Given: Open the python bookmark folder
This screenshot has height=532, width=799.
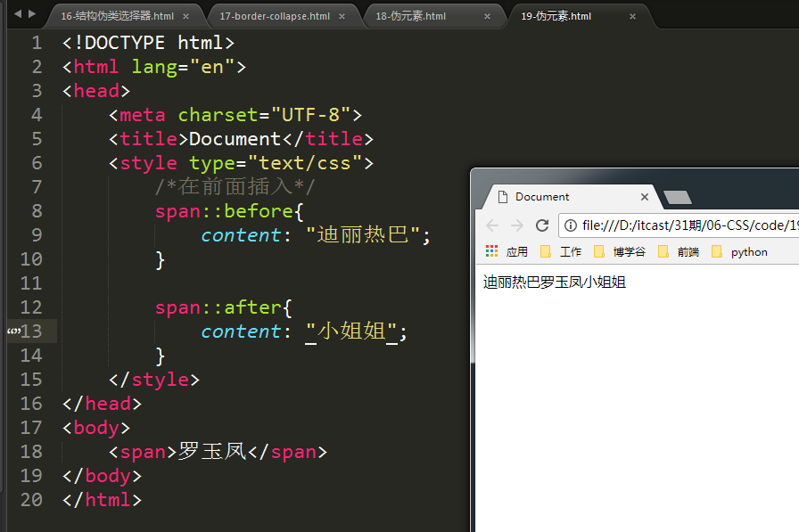Looking at the screenshot, I should pyautogui.click(x=739, y=251).
